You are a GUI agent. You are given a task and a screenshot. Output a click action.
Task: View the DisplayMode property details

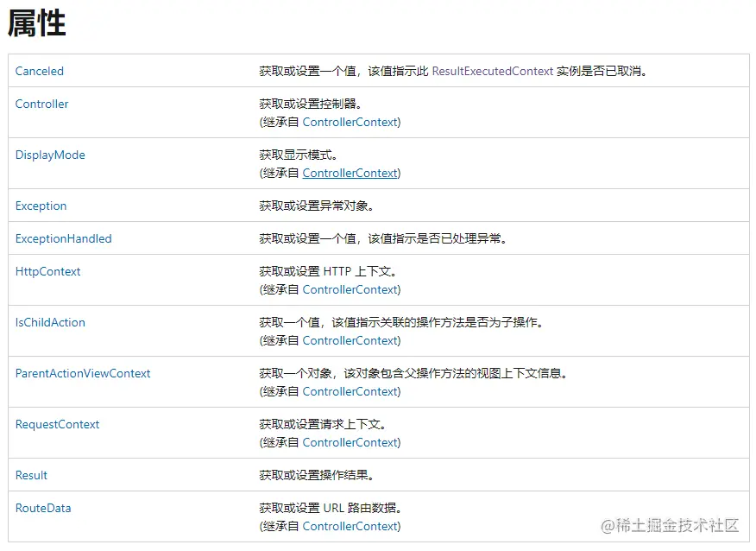point(49,155)
